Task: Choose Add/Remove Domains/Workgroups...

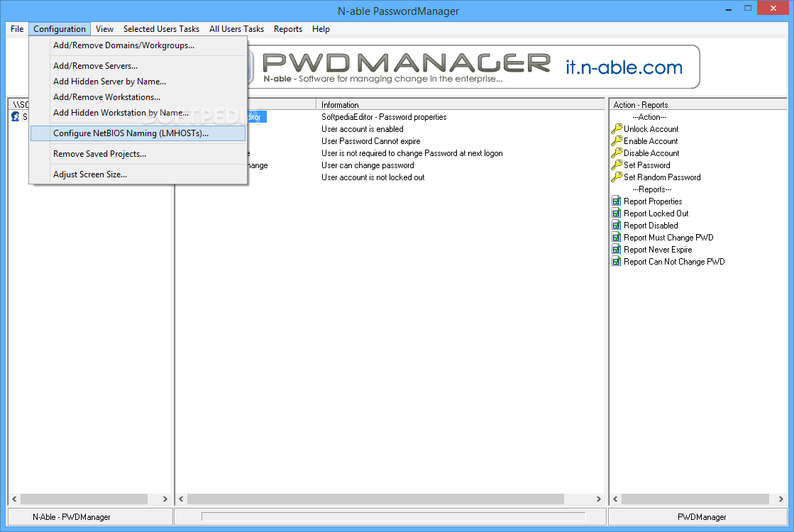Action: coord(138,45)
